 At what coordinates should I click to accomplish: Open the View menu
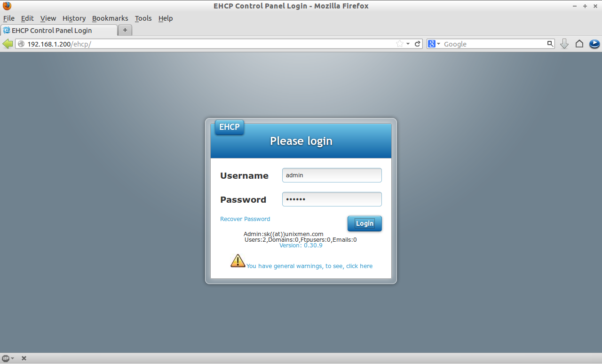(48, 18)
